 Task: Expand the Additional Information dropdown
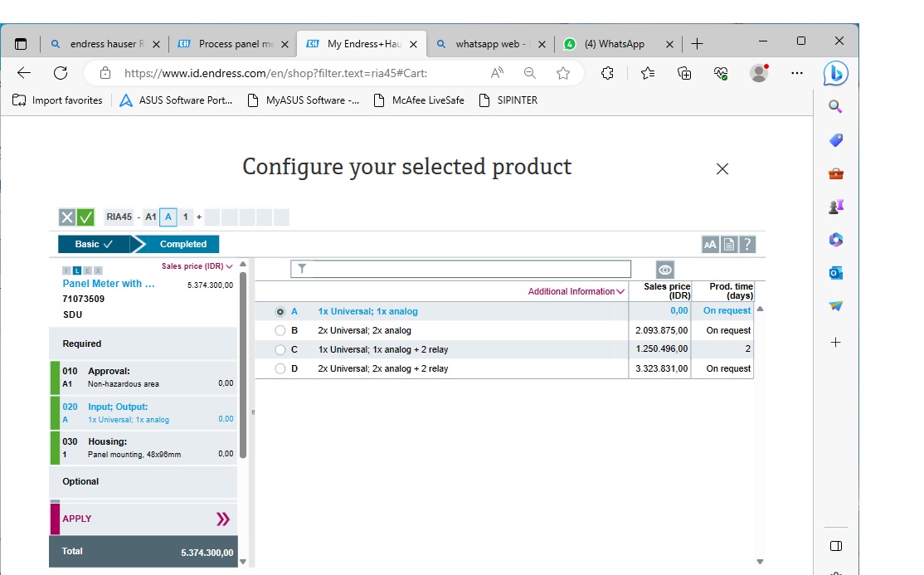(576, 291)
